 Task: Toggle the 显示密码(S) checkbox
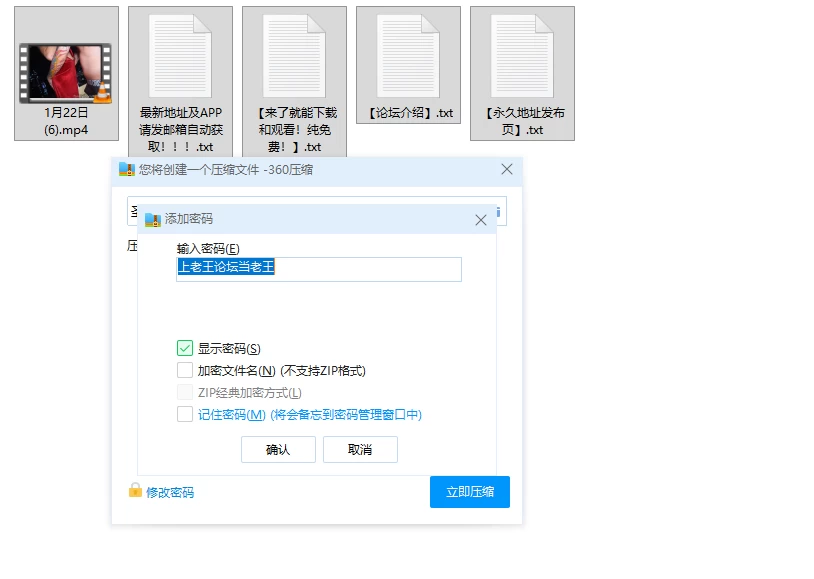pos(185,348)
